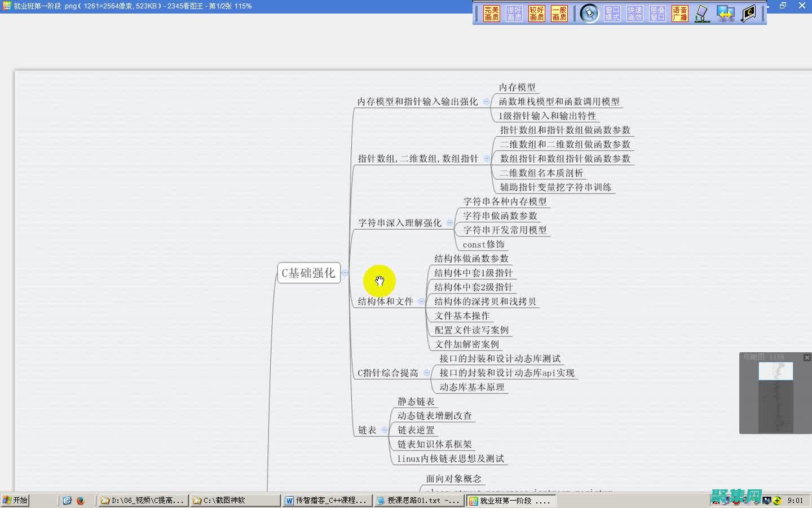Click the 层叠窗口 cascade windows button
This screenshot has width=812, height=508.
(x=657, y=13)
